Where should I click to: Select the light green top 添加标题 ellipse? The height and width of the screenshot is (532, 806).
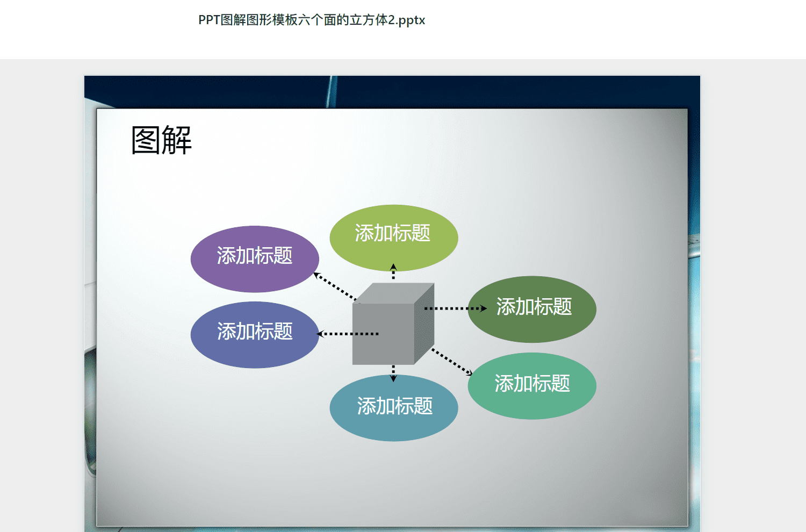394,238
